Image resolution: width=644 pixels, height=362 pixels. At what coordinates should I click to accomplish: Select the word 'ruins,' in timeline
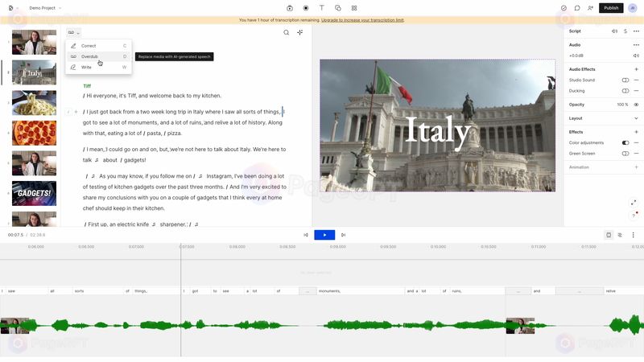point(456,291)
